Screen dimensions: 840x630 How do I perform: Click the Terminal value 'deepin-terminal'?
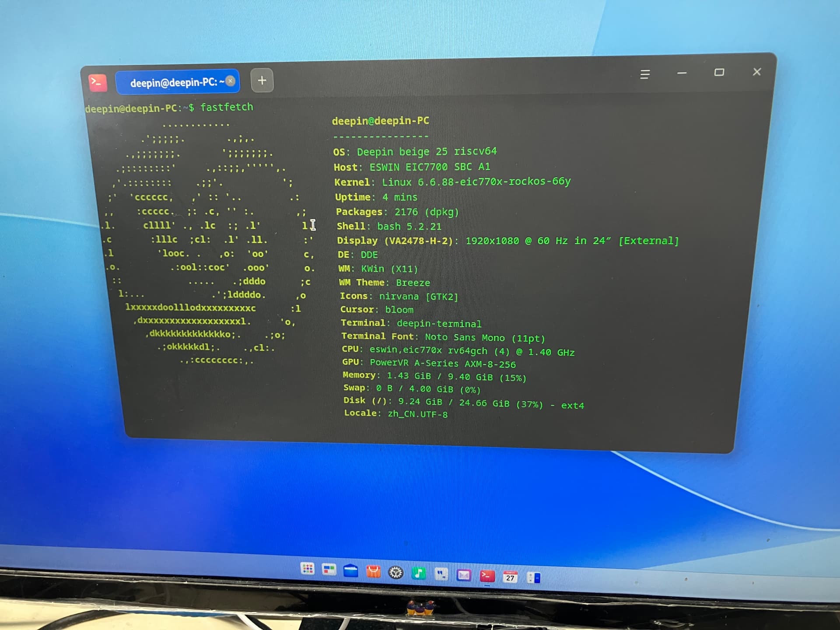point(439,324)
